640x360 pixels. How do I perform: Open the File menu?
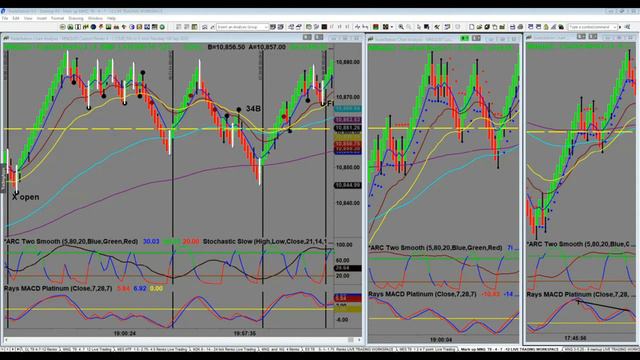(5, 18)
